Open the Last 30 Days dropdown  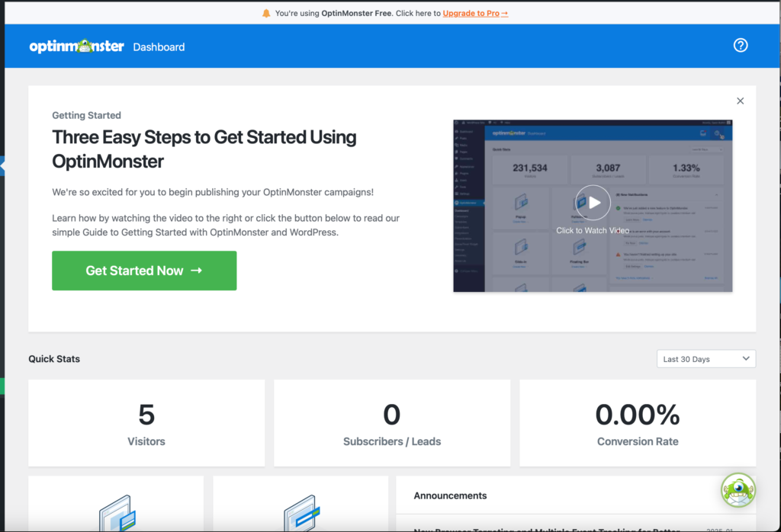(705, 358)
